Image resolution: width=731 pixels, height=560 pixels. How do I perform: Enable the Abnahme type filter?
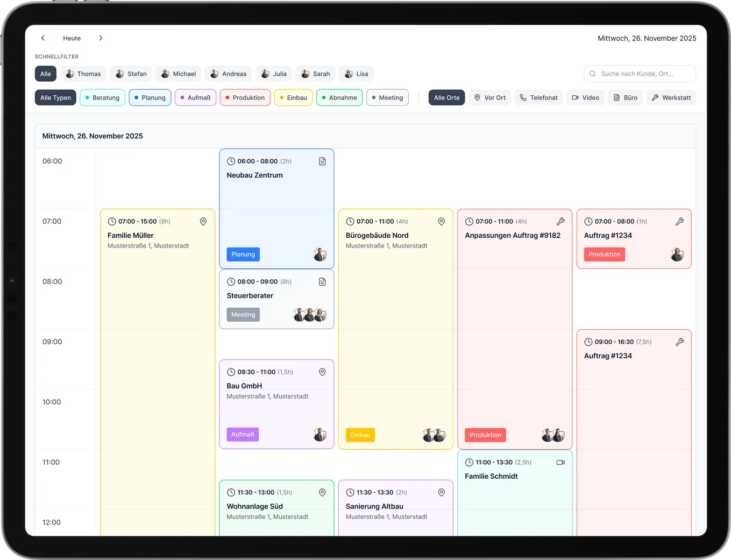click(339, 98)
